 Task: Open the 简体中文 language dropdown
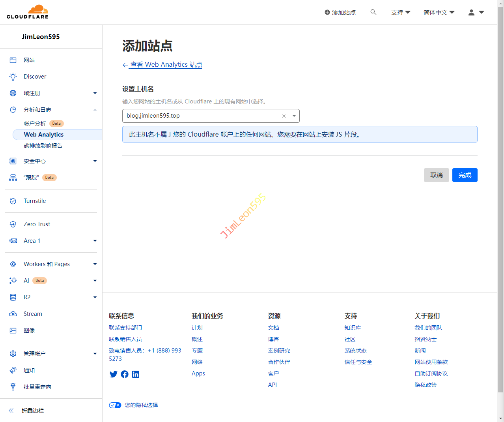[x=439, y=12]
